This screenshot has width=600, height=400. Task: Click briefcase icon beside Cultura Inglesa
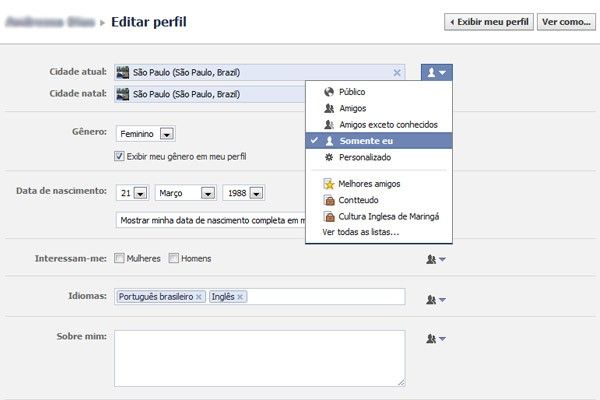329,217
